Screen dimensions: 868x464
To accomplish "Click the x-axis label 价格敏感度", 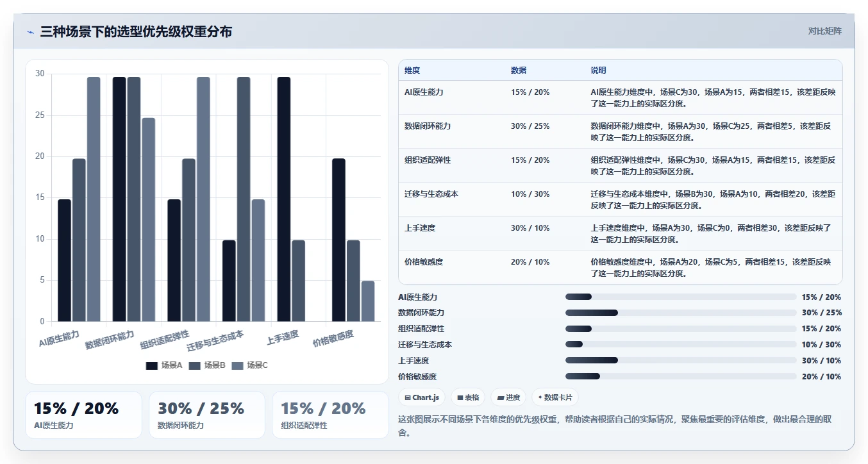I will (333, 338).
